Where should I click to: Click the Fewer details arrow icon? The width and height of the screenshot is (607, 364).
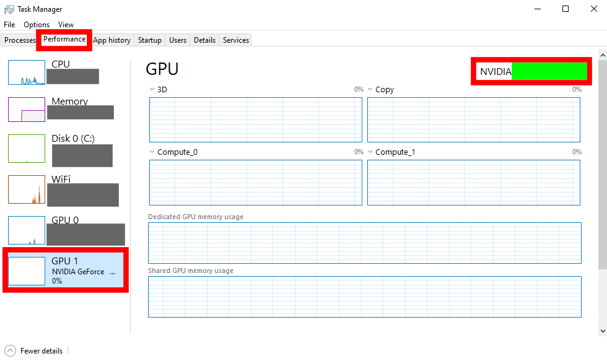click(10, 350)
